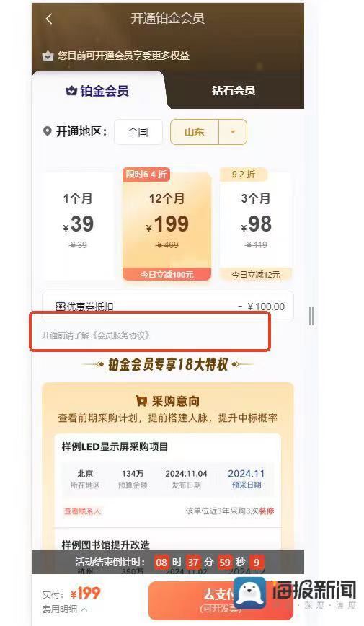Tap the coupon icon next to 优惠券抵扣
The image size is (364, 626).
pos(60,307)
